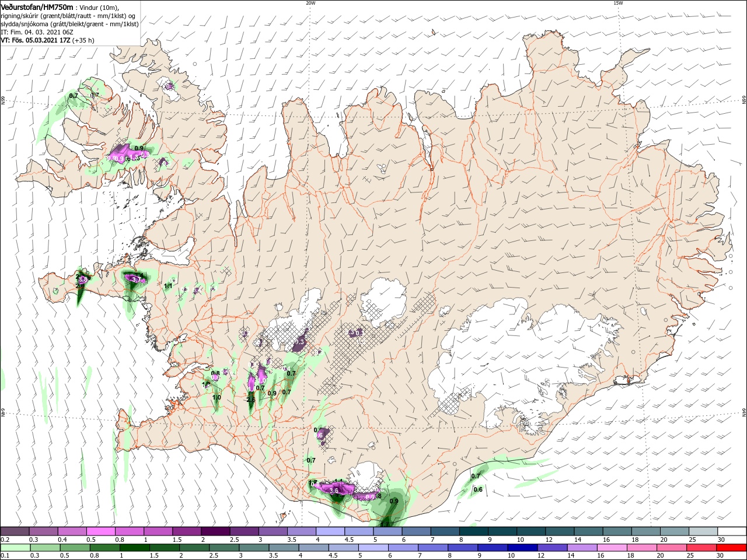The height and width of the screenshot is (560, 747).
Task: Click the rain scale swatch between 4.5 and 5
Action: [343, 548]
